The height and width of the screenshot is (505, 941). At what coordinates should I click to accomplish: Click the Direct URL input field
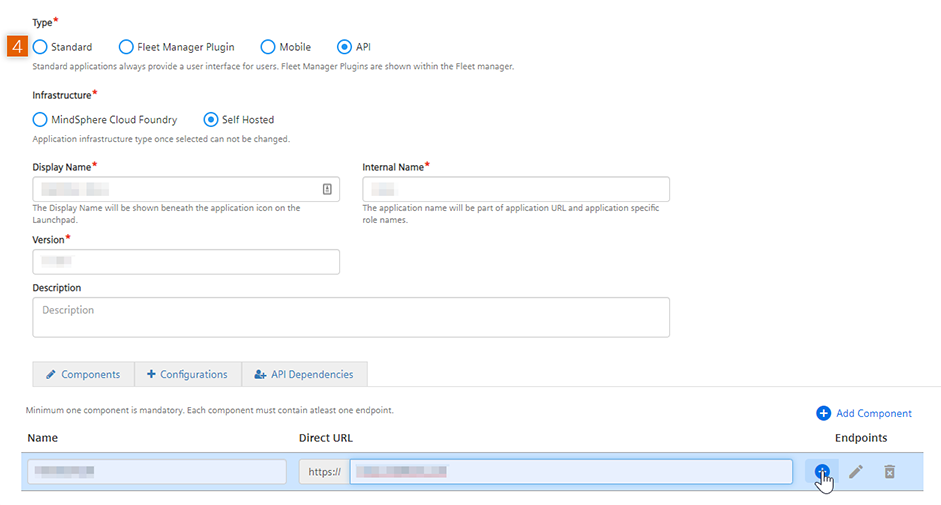(571, 471)
